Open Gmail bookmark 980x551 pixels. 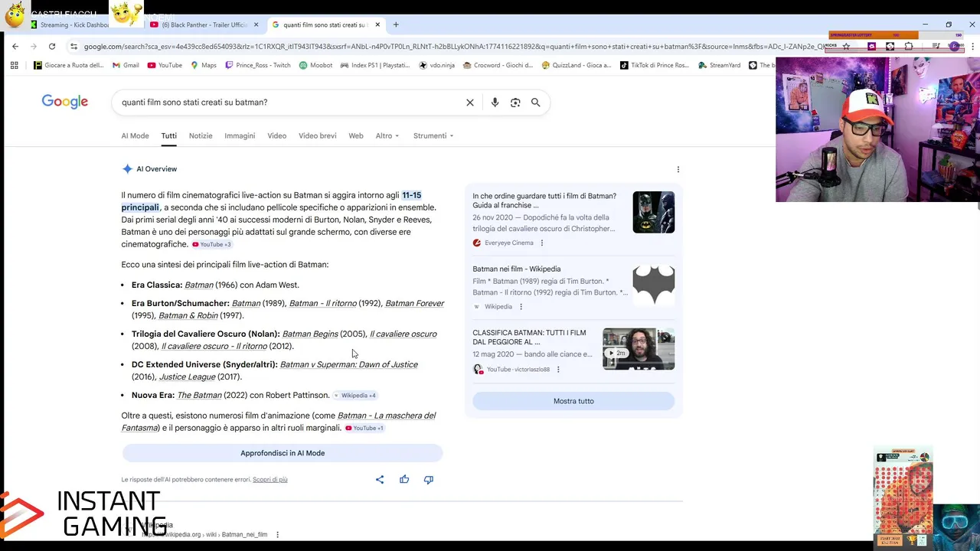pos(126,65)
